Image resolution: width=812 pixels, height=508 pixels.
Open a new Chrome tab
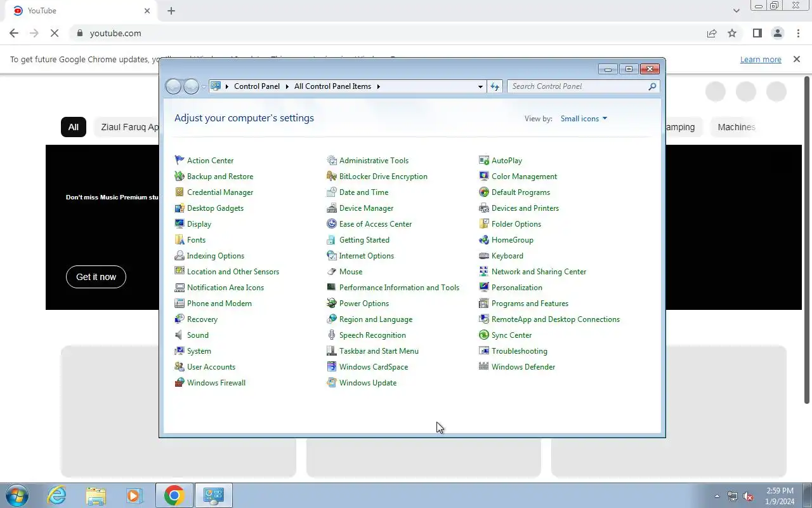(x=171, y=11)
